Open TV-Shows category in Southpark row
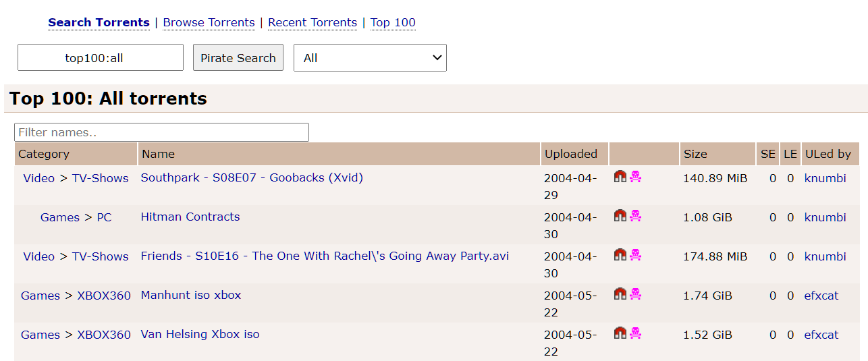 tap(100, 178)
